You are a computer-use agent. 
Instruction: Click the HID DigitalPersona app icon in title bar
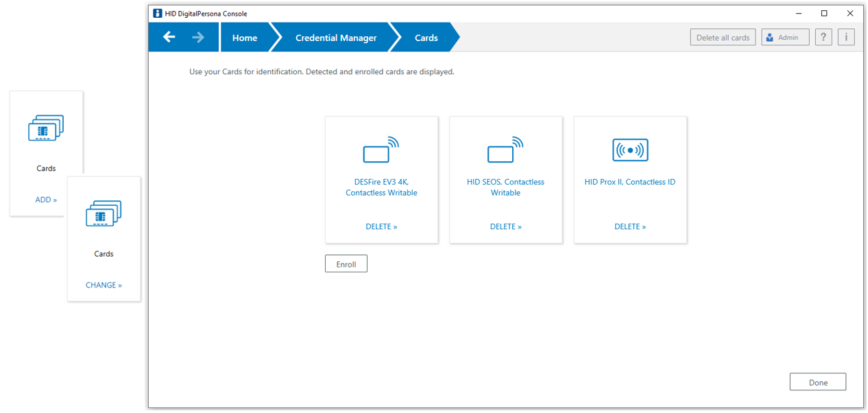[158, 13]
